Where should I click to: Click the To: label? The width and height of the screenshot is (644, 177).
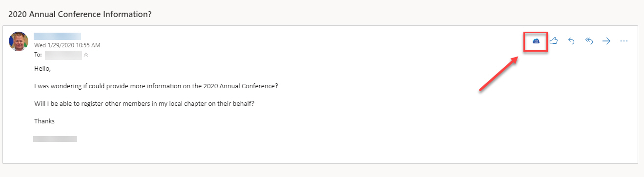[x=38, y=55]
